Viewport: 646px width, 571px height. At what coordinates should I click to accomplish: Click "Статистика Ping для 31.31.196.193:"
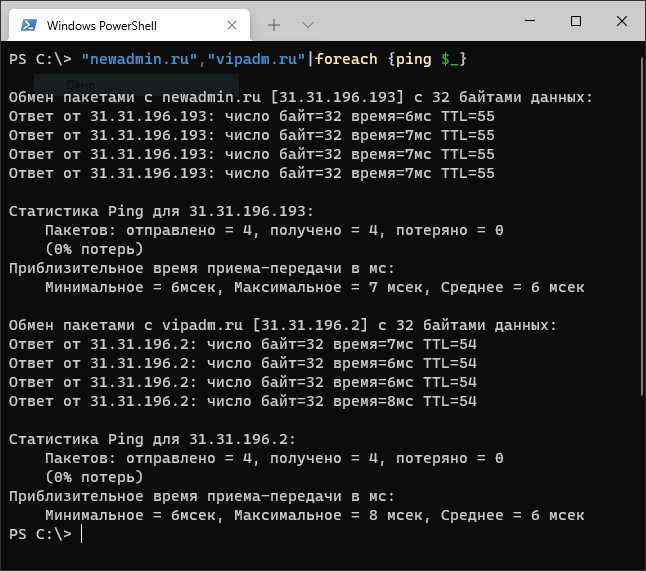[161, 211]
